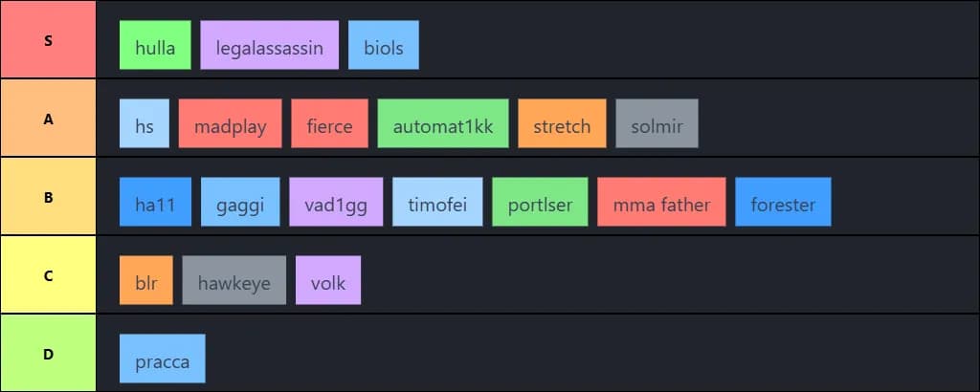The height and width of the screenshot is (392, 980).
Task: Click the orange A tier label
Action: (48, 119)
